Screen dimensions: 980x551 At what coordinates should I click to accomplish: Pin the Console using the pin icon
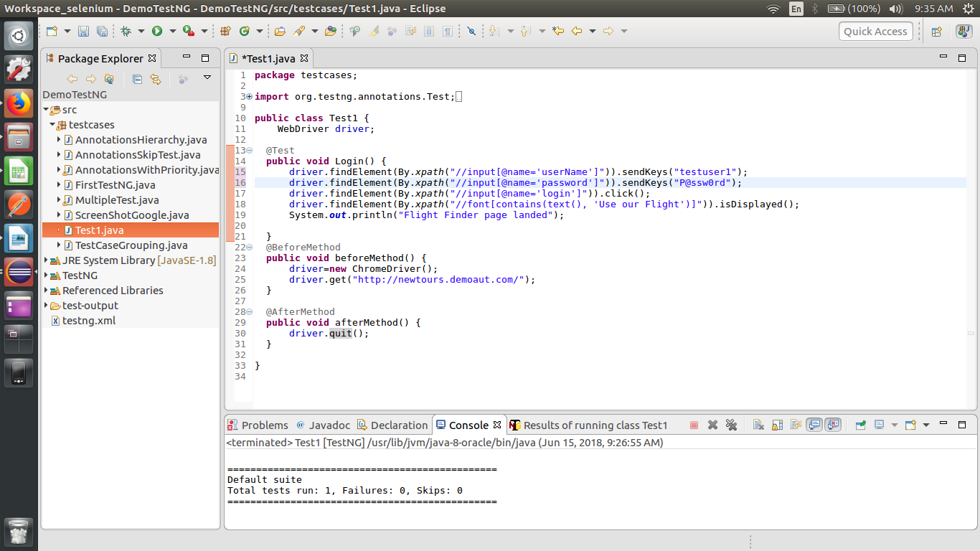pyautogui.click(x=860, y=425)
